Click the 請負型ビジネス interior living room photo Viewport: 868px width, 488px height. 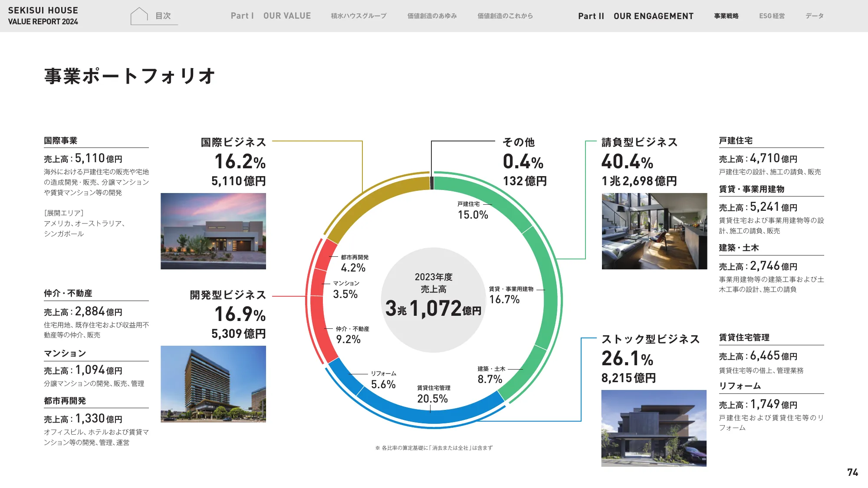point(654,231)
